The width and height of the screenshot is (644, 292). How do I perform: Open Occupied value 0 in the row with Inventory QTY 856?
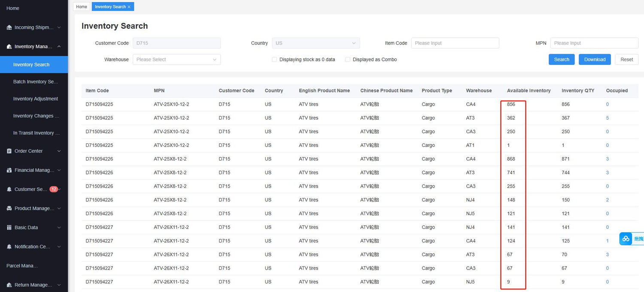point(608,104)
